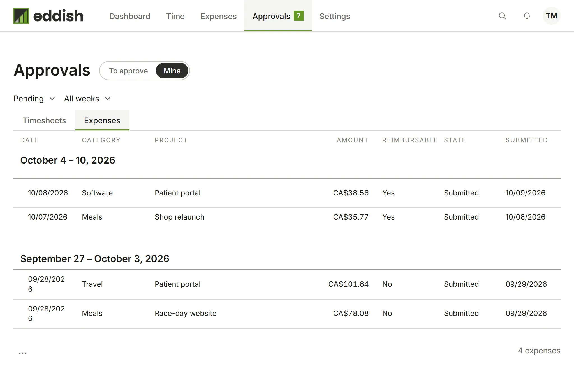This screenshot has width=574, height=392.
Task: Open Expenses in the top navigation bar
Action: [218, 16]
